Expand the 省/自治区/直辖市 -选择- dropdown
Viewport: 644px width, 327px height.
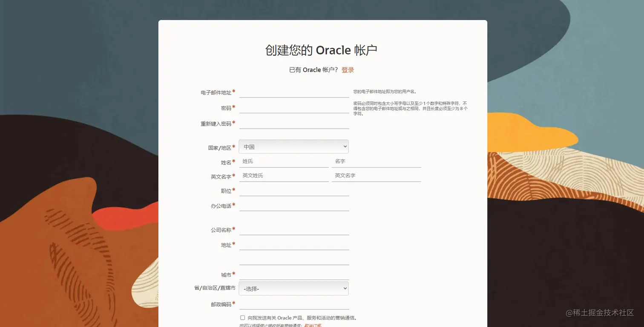(293, 289)
